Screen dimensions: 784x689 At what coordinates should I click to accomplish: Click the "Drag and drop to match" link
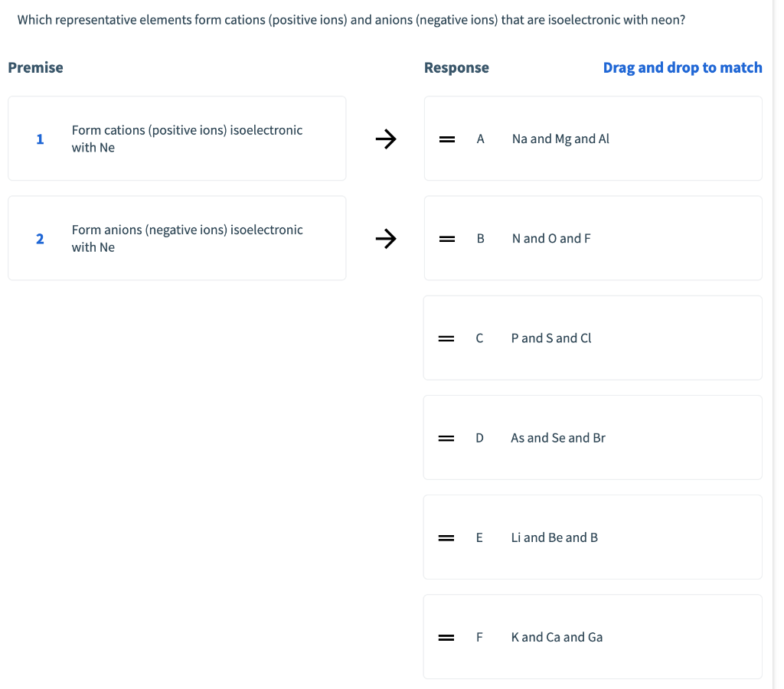point(682,67)
